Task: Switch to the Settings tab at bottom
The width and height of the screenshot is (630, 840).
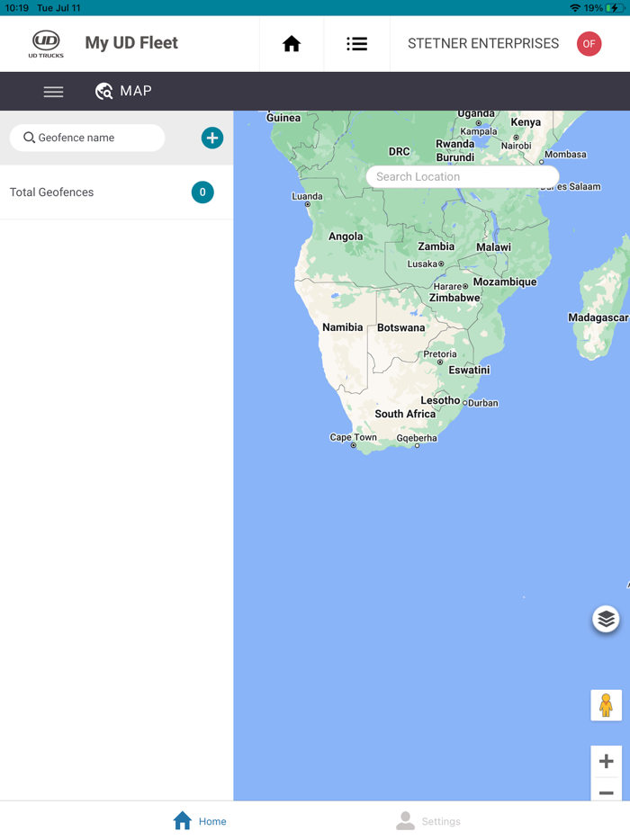Action: [x=427, y=821]
